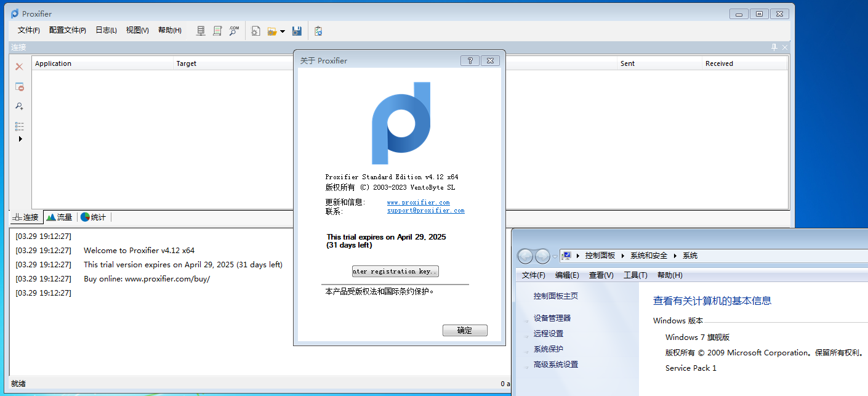Sort by the Target column header
868x396 pixels.
[x=234, y=63]
